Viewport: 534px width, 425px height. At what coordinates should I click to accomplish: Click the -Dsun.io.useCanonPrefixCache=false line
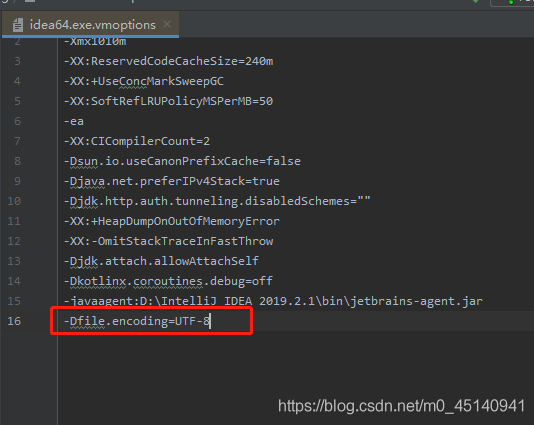(x=182, y=161)
